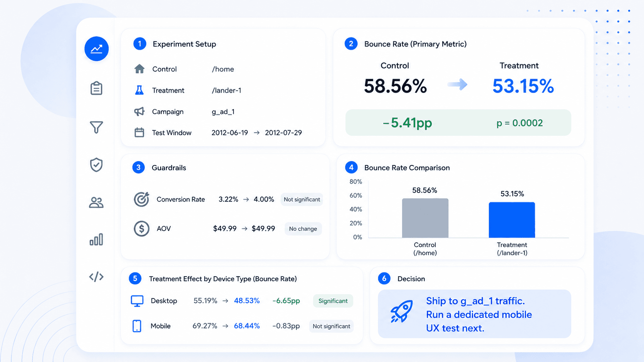Click the blue Treatment bar in chart
Image resolution: width=644 pixels, height=362 pixels.
(512, 220)
